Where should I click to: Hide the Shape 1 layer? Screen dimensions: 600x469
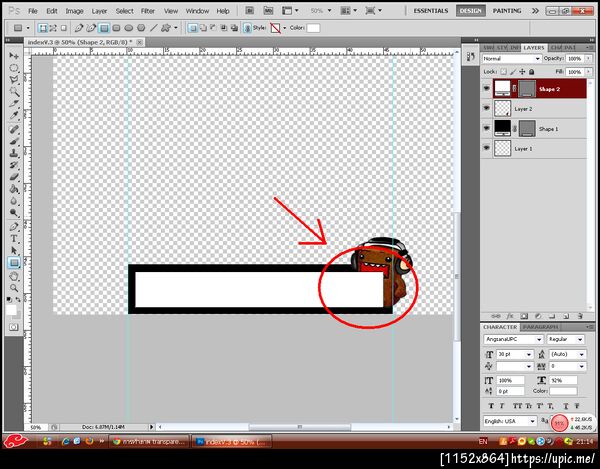point(486,128)
